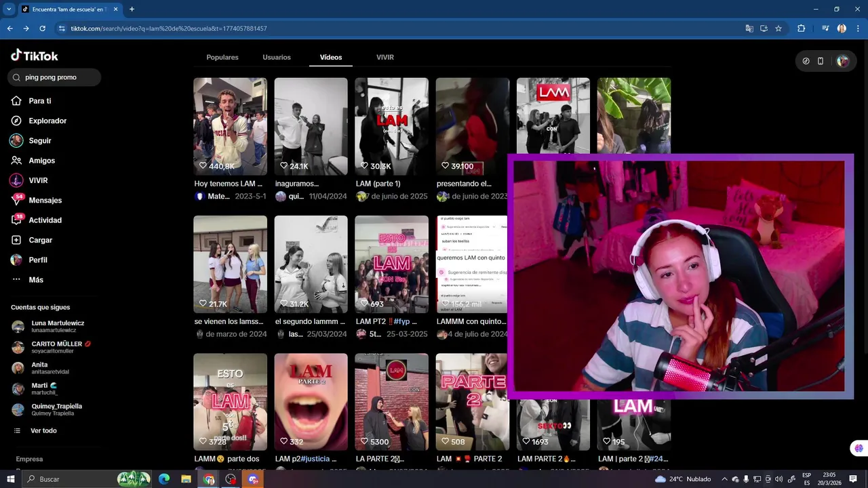
Task: Open the Windows Start menu
Action: [x=10, y=479]
